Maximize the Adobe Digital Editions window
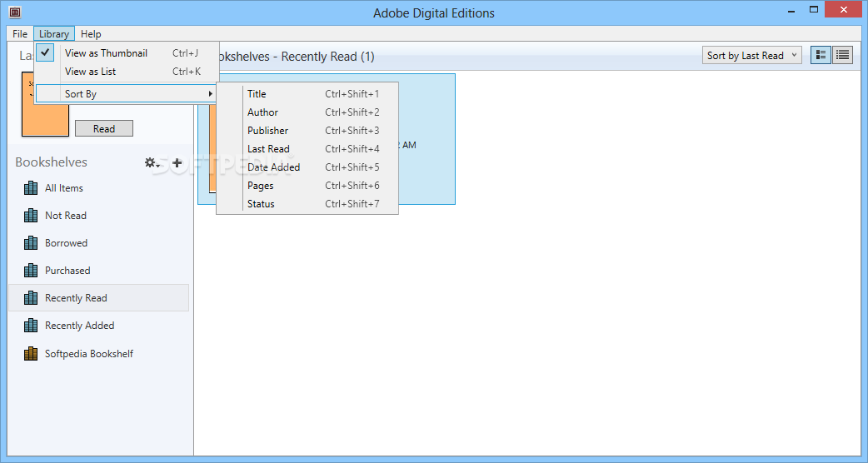868x463 pixels. click(814, 9)
